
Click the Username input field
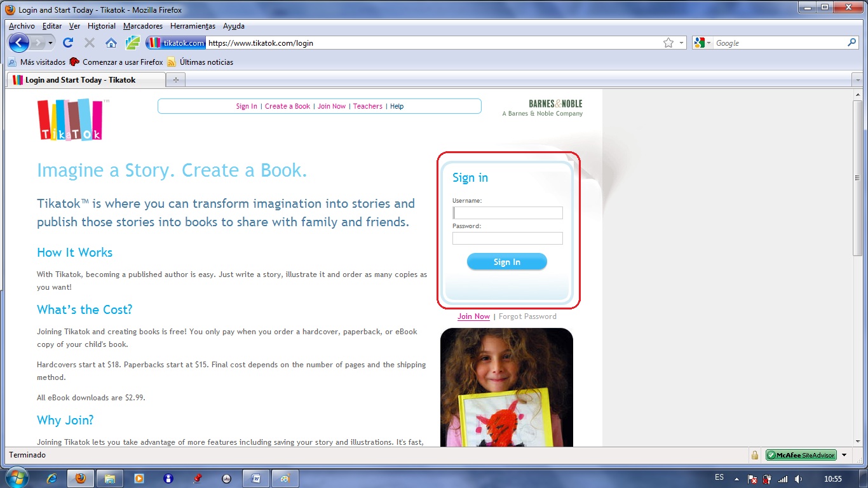[508, 213]
